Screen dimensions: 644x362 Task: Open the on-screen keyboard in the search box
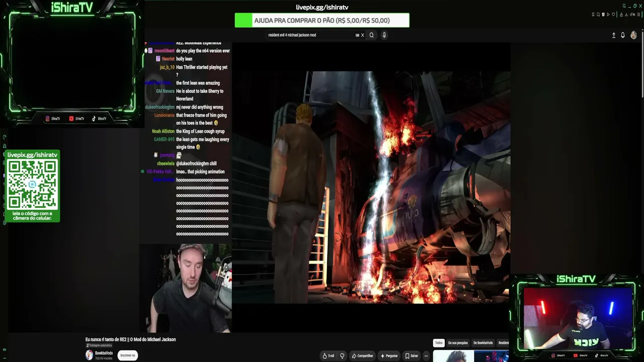357,35
